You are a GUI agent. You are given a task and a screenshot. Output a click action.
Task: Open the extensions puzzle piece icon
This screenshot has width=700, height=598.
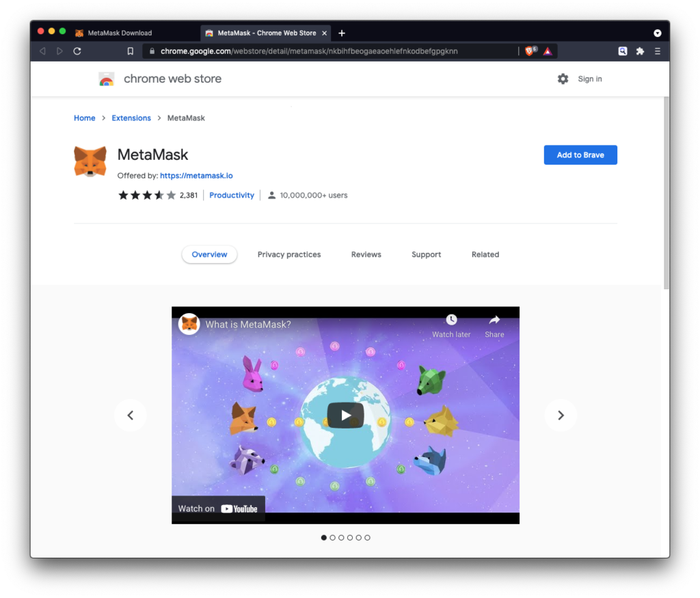(640, 51)
